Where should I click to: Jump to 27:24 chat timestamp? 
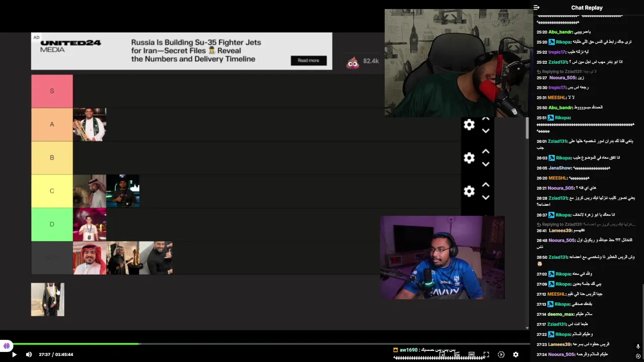pyautogui.click(x=541, y=354)
